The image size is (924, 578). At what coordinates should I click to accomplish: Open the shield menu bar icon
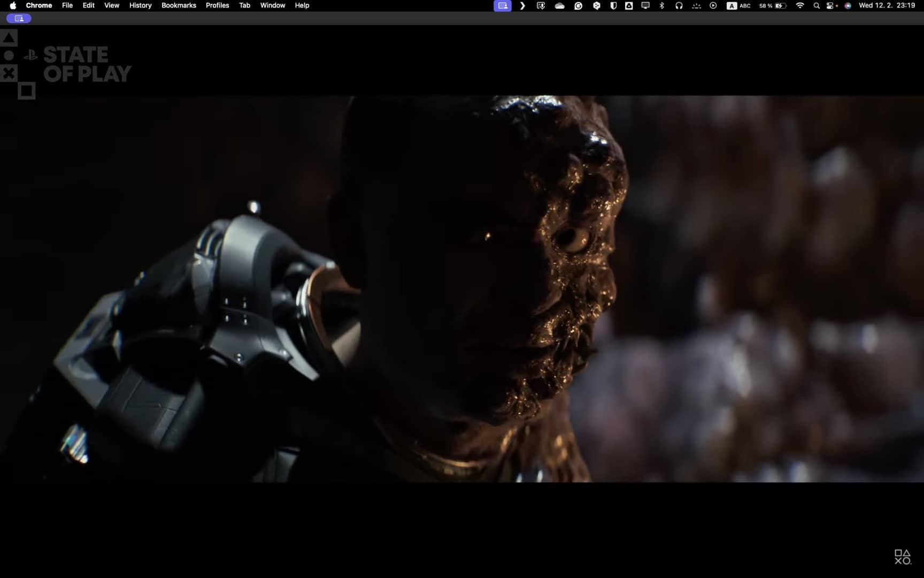613,5
